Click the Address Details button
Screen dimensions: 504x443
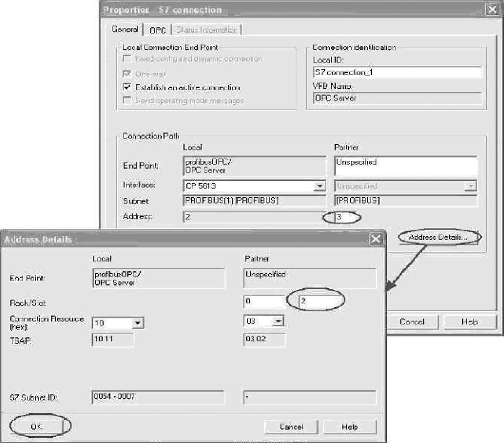pyautogui.click(x=438, y=237)
